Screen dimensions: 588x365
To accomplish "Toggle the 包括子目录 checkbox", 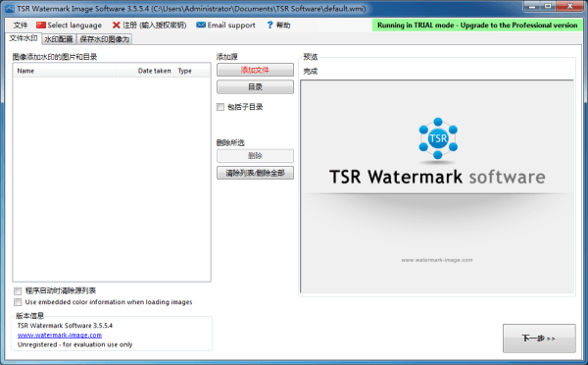I will pyautogui.click(x=220, y=107).
